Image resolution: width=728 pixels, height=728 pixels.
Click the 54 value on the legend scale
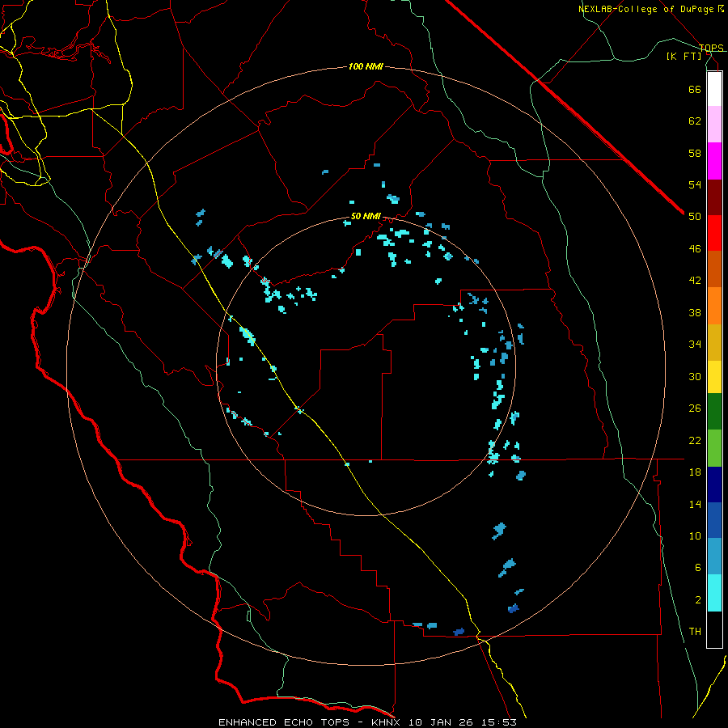(x=695, y=184)
